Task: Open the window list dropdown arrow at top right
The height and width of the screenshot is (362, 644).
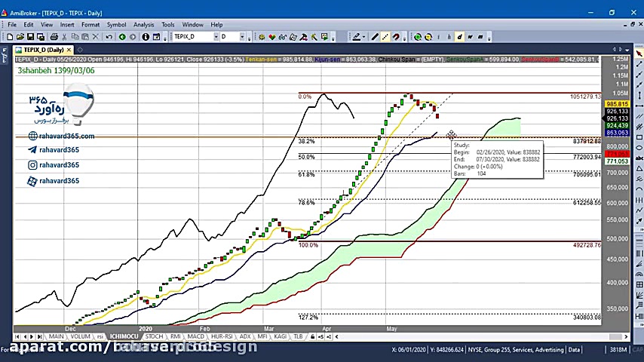Action: point(627,50)
